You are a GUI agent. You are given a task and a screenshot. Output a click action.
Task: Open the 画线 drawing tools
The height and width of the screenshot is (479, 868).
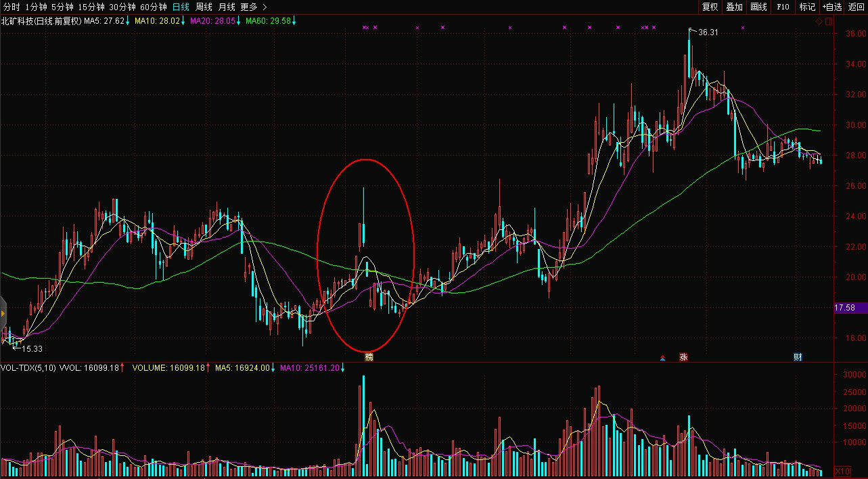758,7
